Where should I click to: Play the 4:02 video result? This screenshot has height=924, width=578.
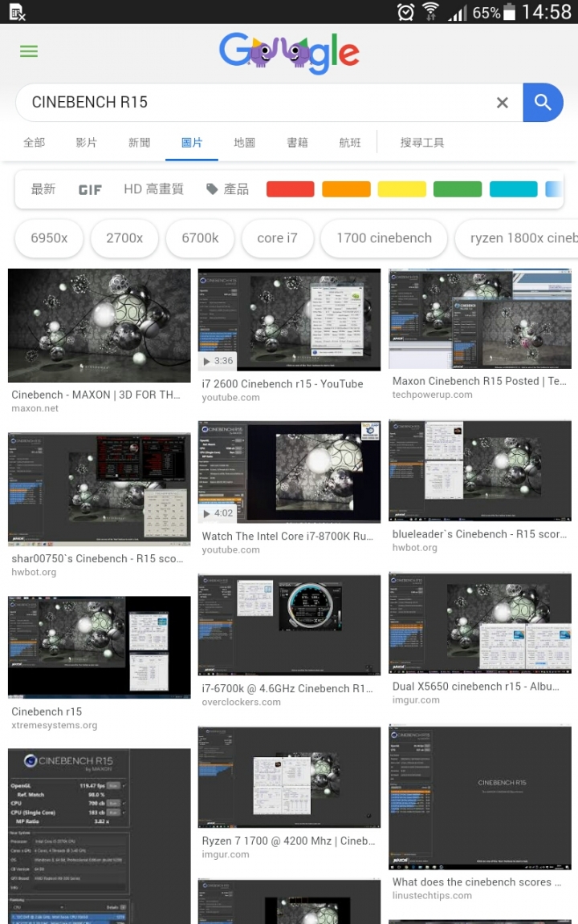(218, 513)
